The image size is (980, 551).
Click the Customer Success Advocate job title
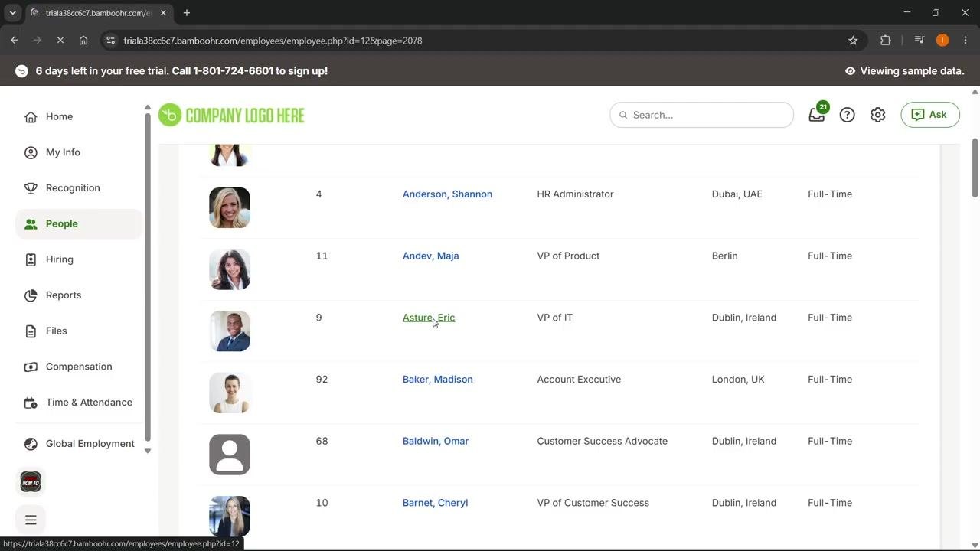coord(602,442)
